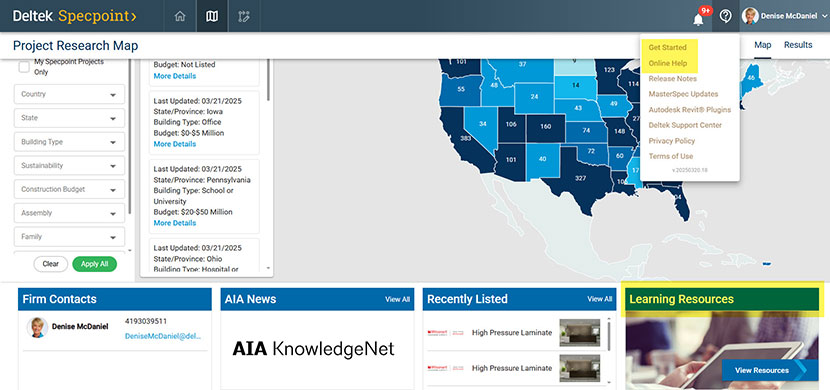Click the Clear button
The height and width of the screenshot is (390, 830).
(51, 264)
